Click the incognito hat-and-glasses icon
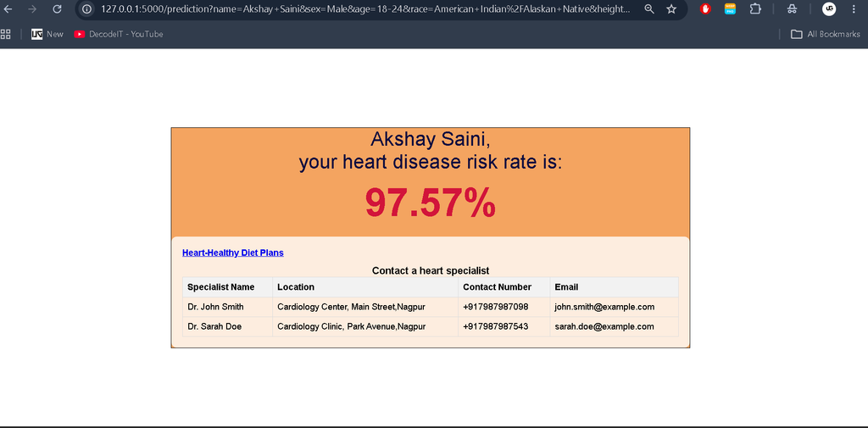This screenshot has width=868, height=428. (793, 8)
